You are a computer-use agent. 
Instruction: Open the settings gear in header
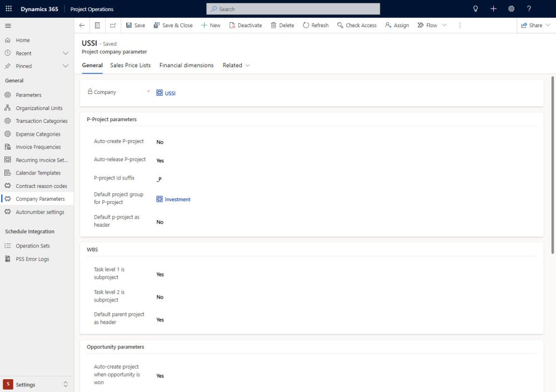pos(511,8)
